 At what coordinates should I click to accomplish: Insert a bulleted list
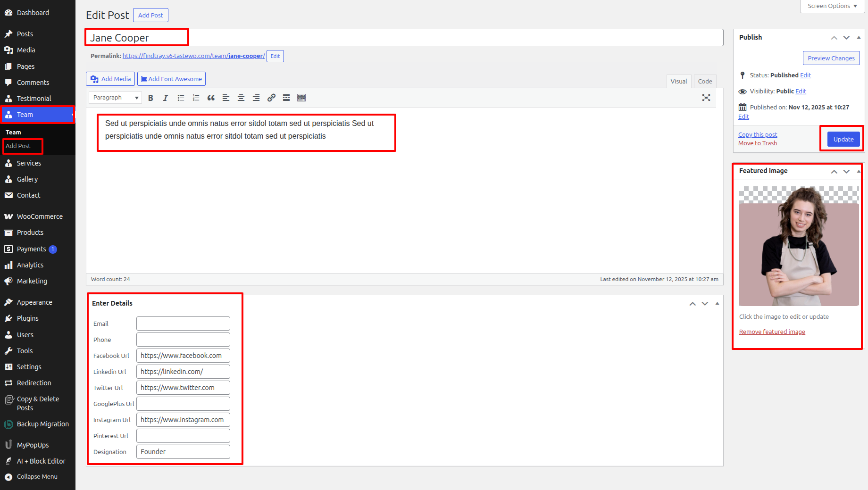pos(181,98)
